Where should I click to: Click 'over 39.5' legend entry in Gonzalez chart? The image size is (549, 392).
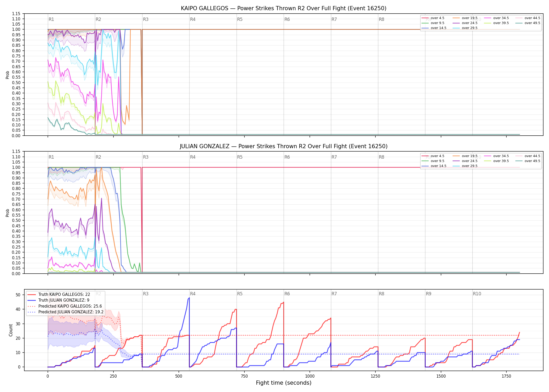[496, 161]
